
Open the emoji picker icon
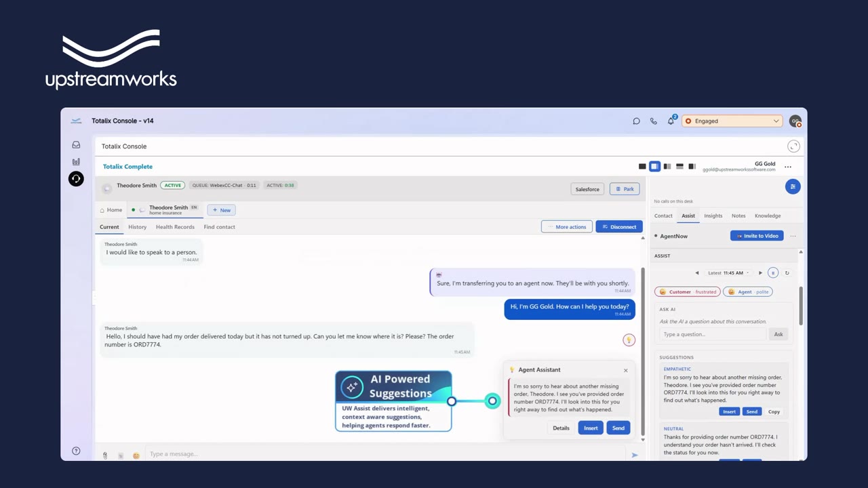[136, 455]
